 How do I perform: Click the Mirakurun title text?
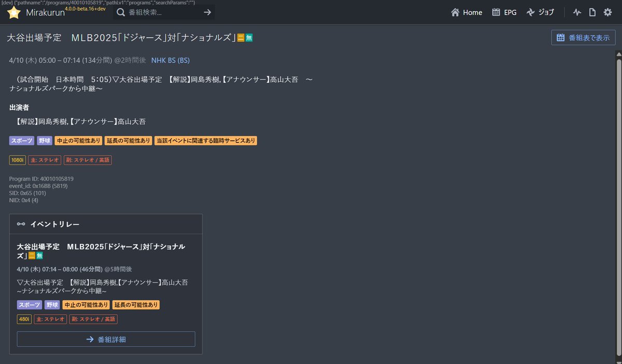(45, 13)
